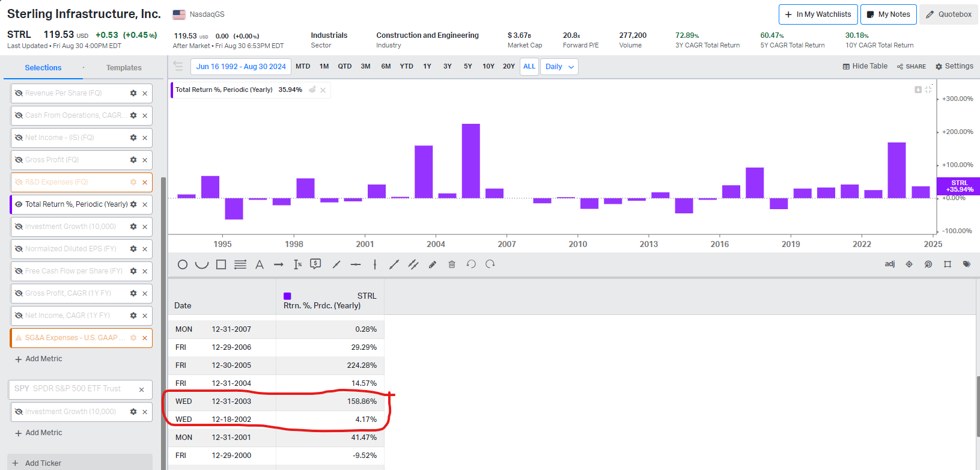This screenshot has width=980, height=470.
Task: Show Cash From Operations CAGR metric
Action: [x=19, y=115]
